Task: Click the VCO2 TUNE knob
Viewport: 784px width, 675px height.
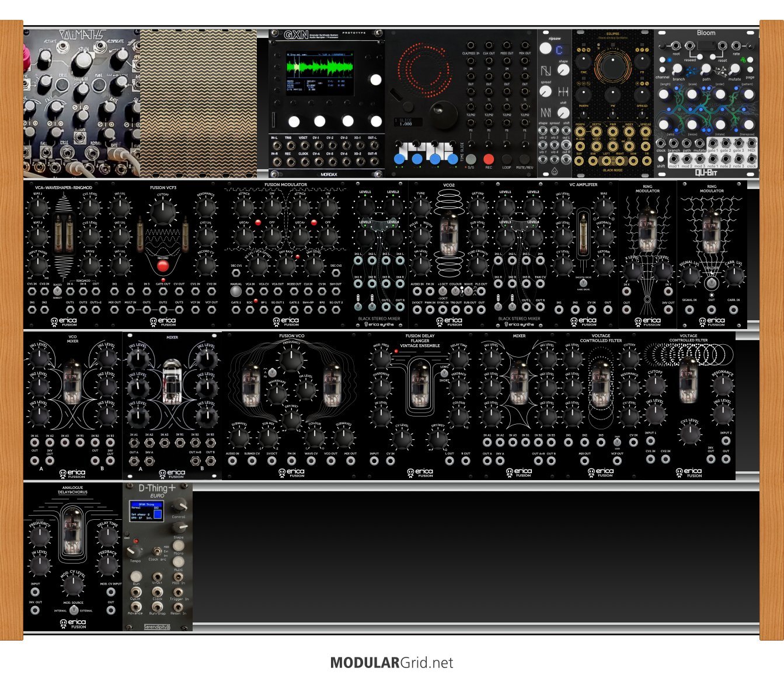Action: (421, 207)
